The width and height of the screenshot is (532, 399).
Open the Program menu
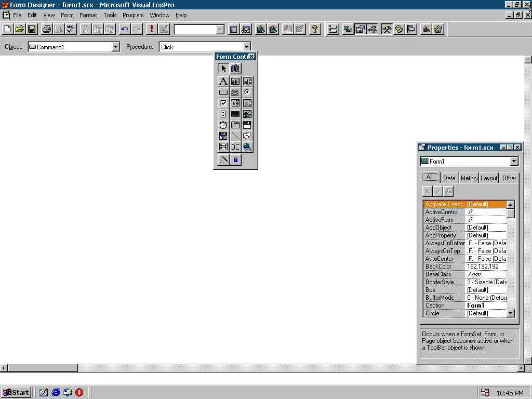pyautogui.click(x=133, y=15)
